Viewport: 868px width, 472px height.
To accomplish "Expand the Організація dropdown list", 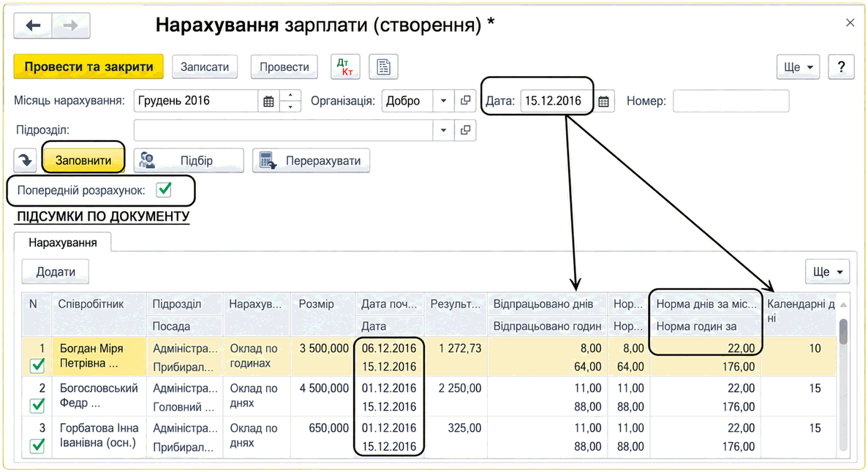I will coord(443,101).
